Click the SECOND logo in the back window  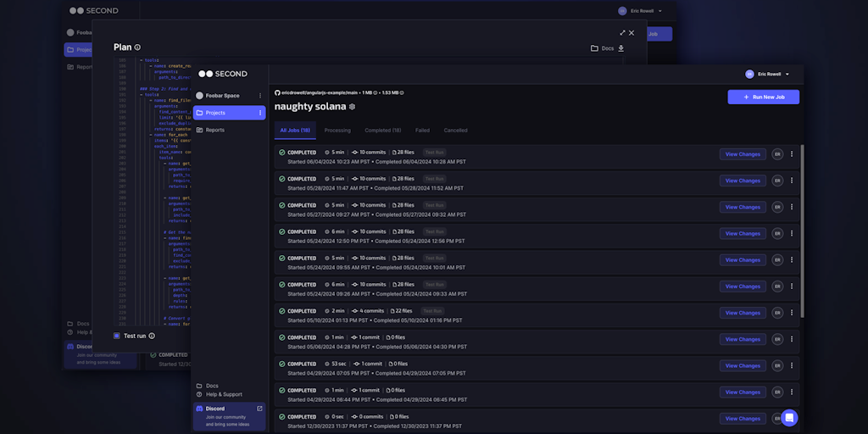tap(93, 10)
